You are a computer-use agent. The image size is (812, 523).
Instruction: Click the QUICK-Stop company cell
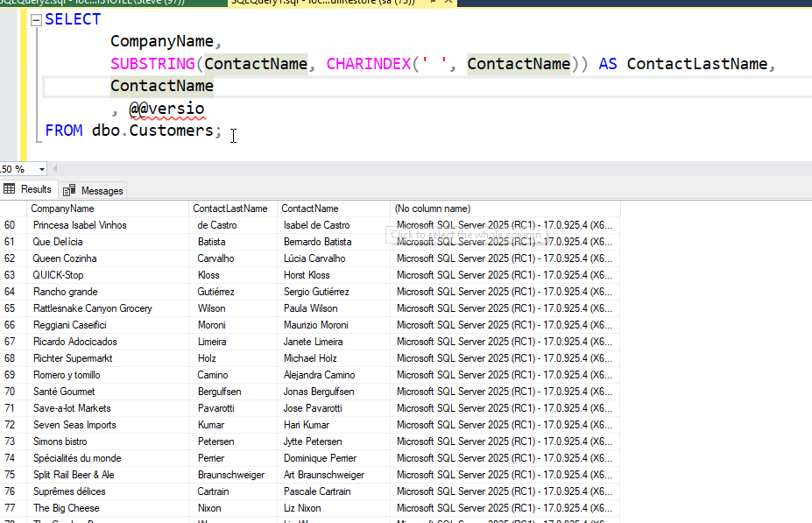58,275
